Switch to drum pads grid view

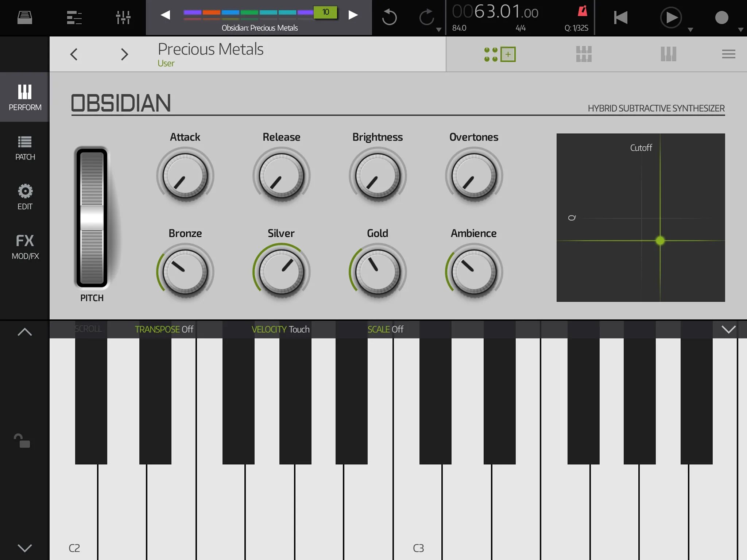(x=584, y=54)
